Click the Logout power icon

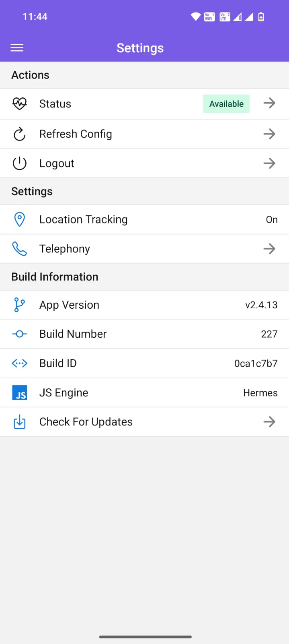tap(19, 163)
